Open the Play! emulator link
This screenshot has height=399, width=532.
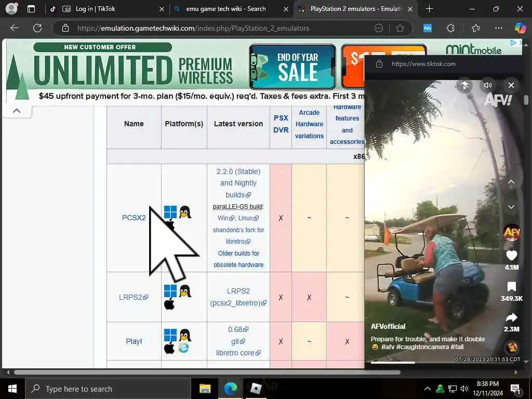click(x=134, y=341)
